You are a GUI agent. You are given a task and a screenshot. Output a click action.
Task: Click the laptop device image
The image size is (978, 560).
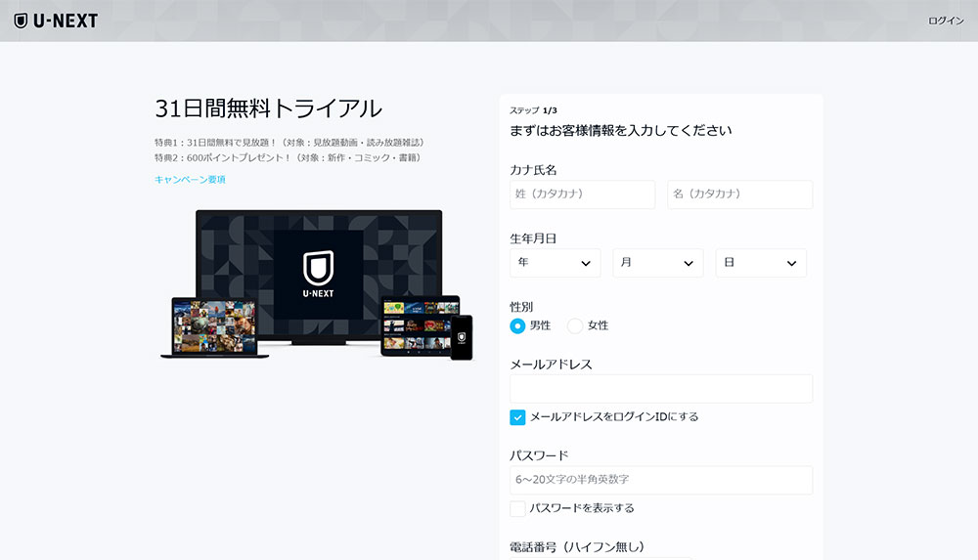(x=214, y=327)
